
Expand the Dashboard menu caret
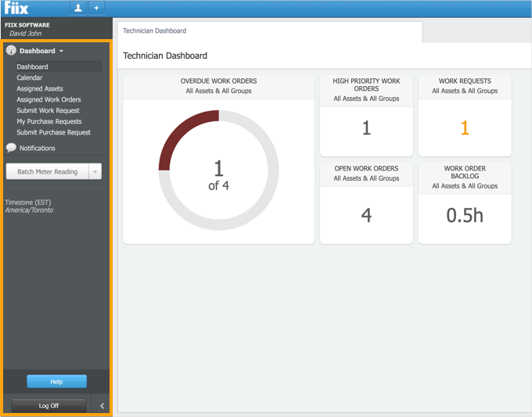coord(62,52)
